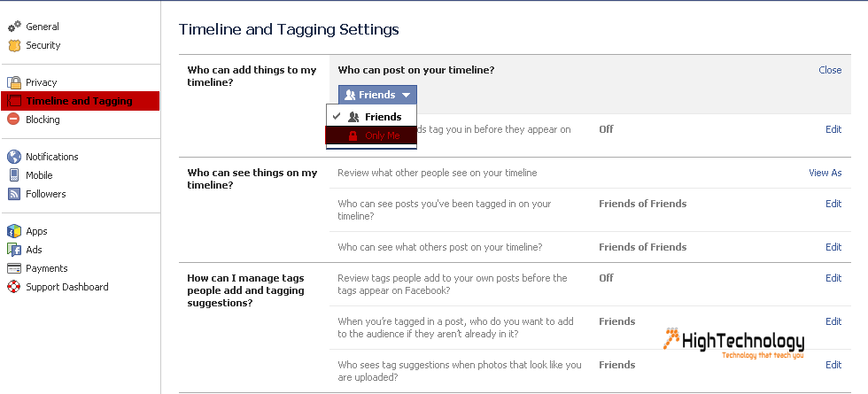Select the Mobile phone icon
Image resolution: width=868 pixels, height=394 pixels.
click(14, 175)
